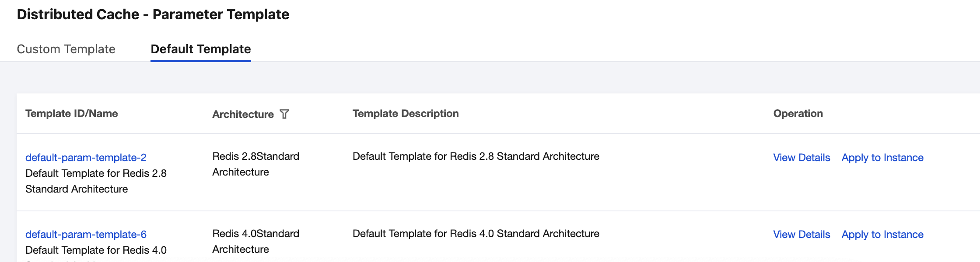
Task: Select the Default Template tab
Action: 200,49
